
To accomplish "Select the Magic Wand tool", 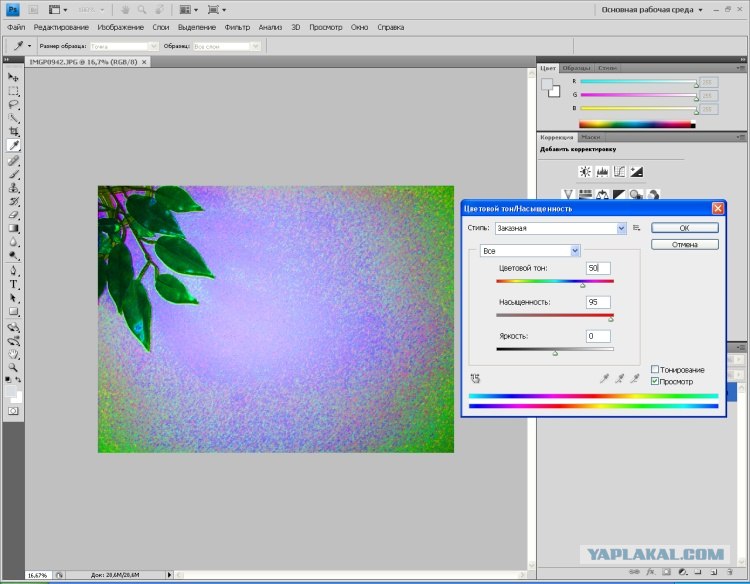I will coord(13,118).
